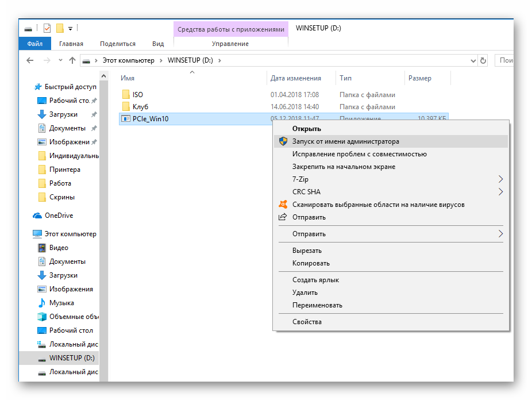The height and width of the screenshot is (400, 532).
Task: Switch to the Вид ribbon tab
Action: pyautogui.click(x=158, y=44)
